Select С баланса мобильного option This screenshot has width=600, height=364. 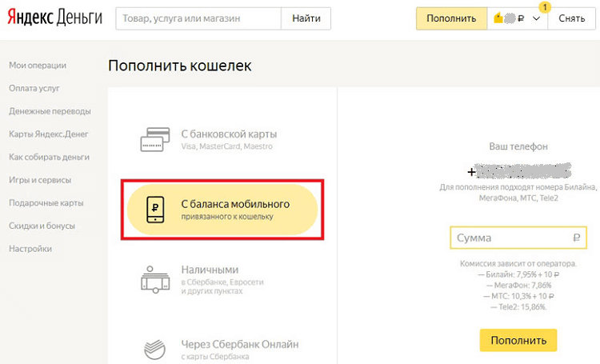222,210
